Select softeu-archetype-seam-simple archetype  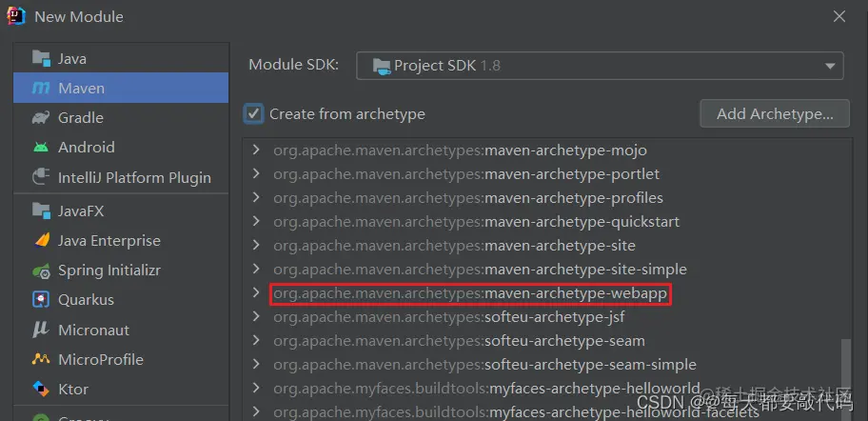tap(485, 365)
